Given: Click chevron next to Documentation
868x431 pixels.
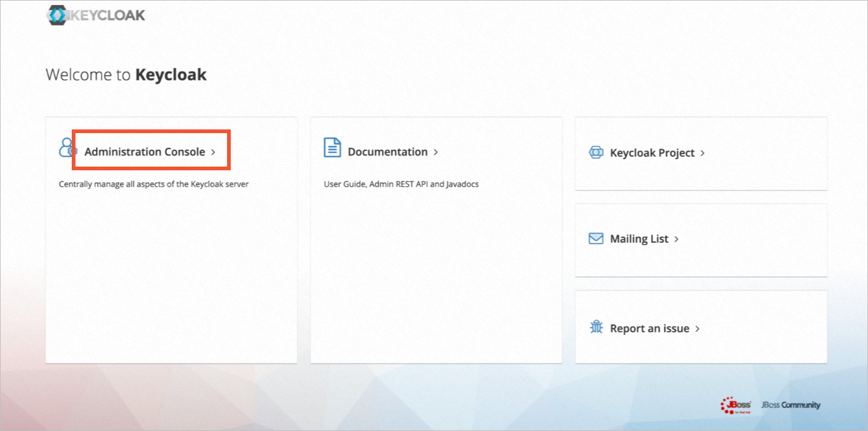Looking at the screenshot, I should [x=436, y=152].
